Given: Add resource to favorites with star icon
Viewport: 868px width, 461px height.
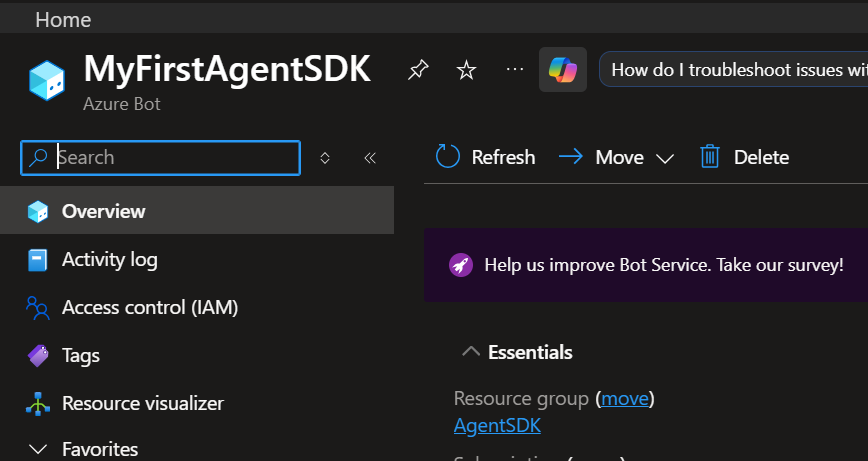Looking at the screenshot, I should pos(466,70).
